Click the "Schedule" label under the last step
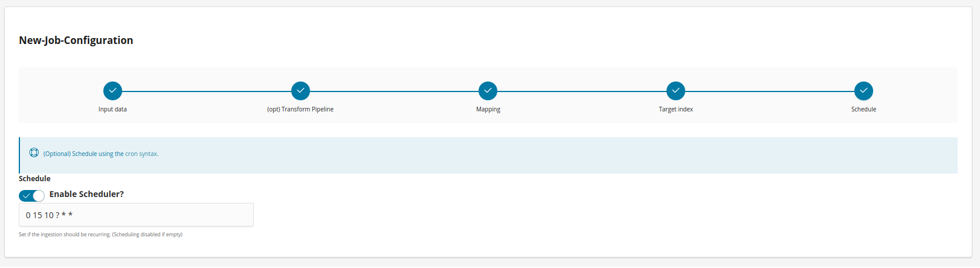Image resolution: width=980 pixels, height=268 pixels. pyautogui.click(x=864, y=110)
